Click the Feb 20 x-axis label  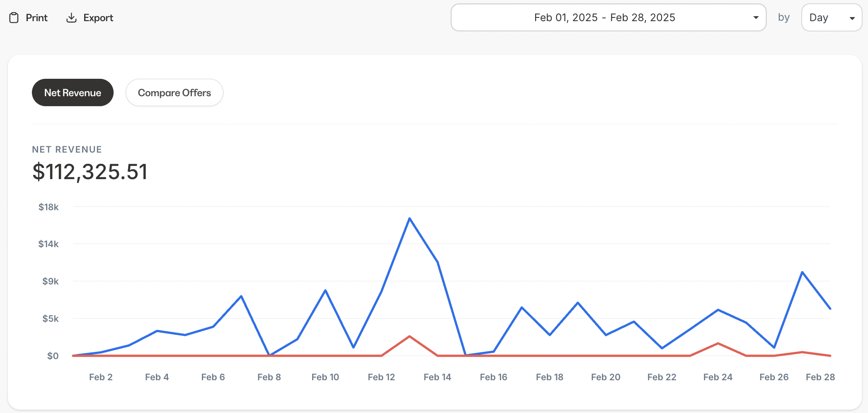[x=606, y=377]
